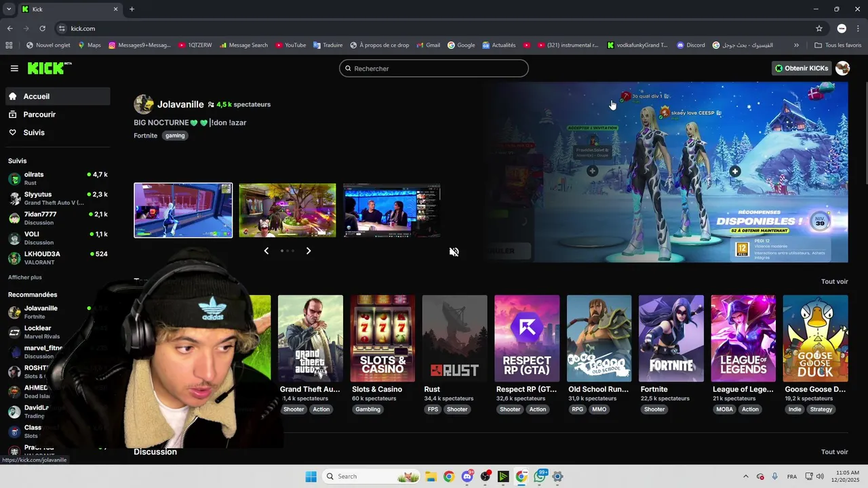This screenshot has height=488, width=868.
Task: Click FPS tag under Rust
Action: click(x=433, y=409)
